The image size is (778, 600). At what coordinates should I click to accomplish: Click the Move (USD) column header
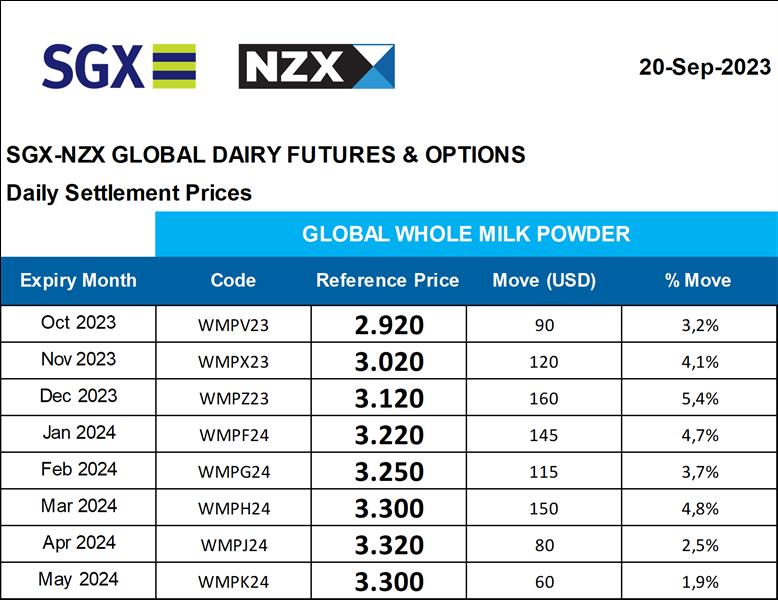544,280
